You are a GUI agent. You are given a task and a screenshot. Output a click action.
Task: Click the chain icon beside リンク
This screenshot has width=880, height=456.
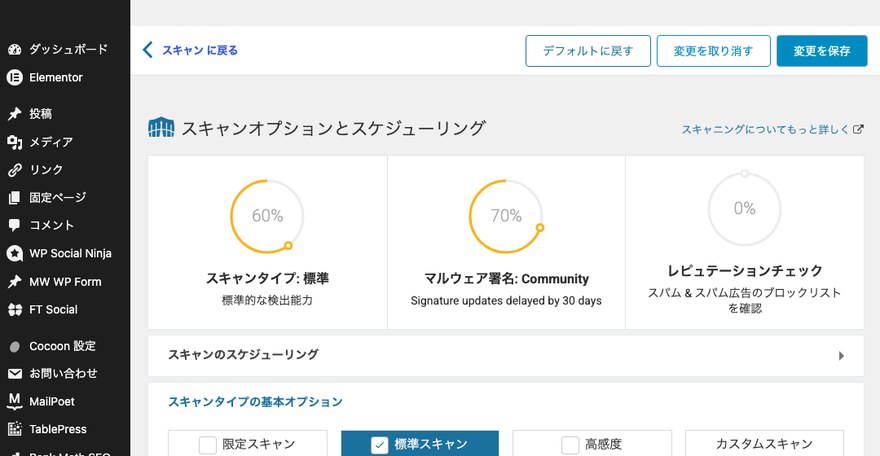(15, 170)
